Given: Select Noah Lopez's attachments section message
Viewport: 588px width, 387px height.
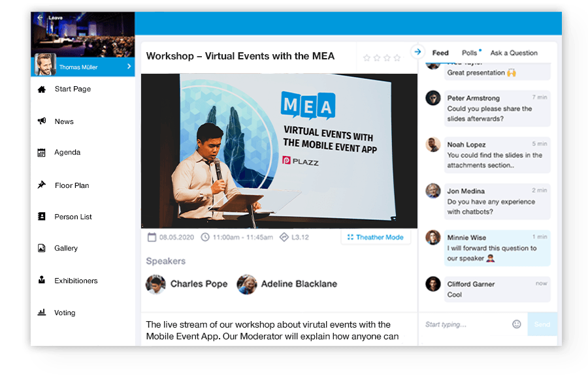Looking at the screenshot, I should pos(497,155).
